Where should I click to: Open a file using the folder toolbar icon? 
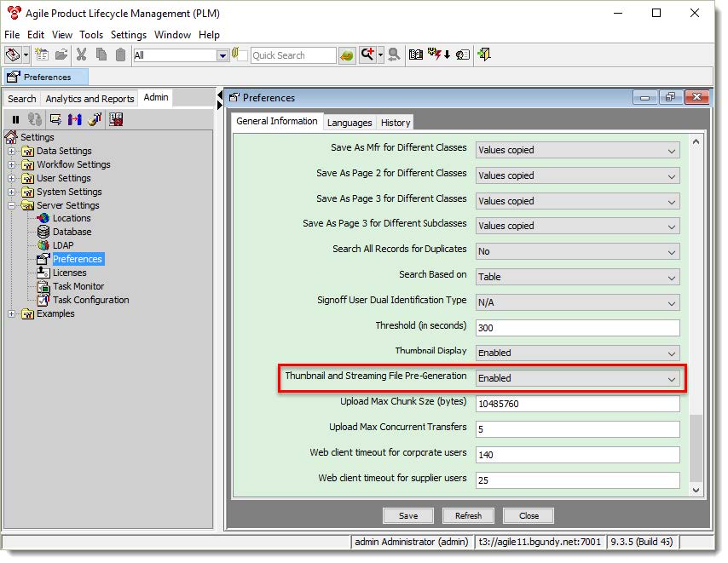coord(61,55)
